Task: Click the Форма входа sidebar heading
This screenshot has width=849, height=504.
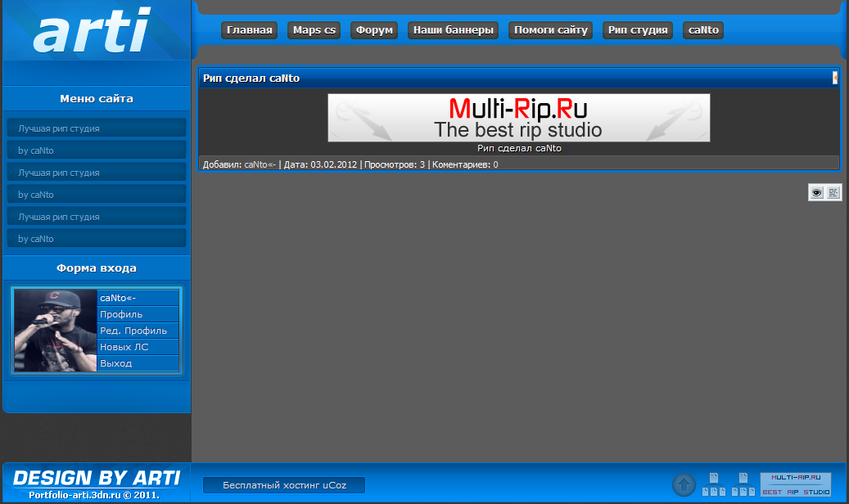Action: [x=97, y=268]
